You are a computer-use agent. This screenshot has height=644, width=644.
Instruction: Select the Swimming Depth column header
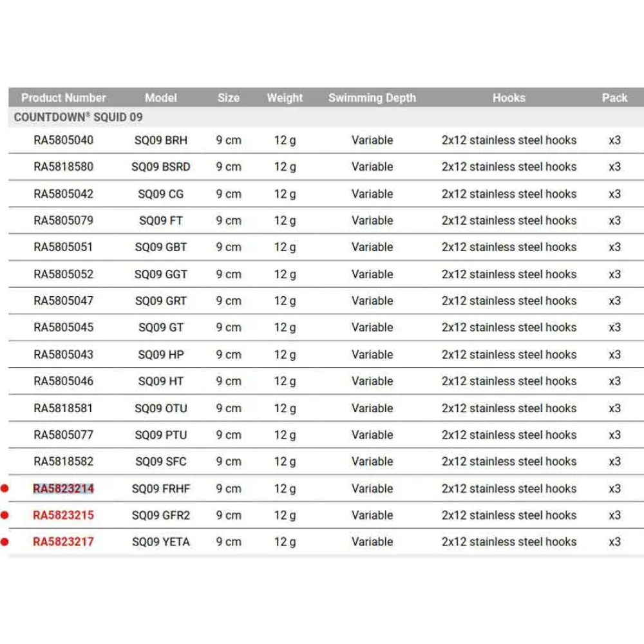[x=372, y=98]
